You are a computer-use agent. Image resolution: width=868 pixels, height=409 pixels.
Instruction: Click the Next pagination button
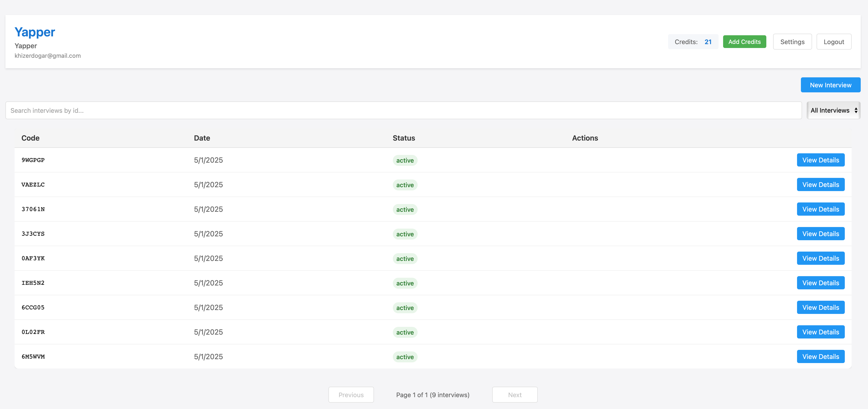click(x=514, y=394)
